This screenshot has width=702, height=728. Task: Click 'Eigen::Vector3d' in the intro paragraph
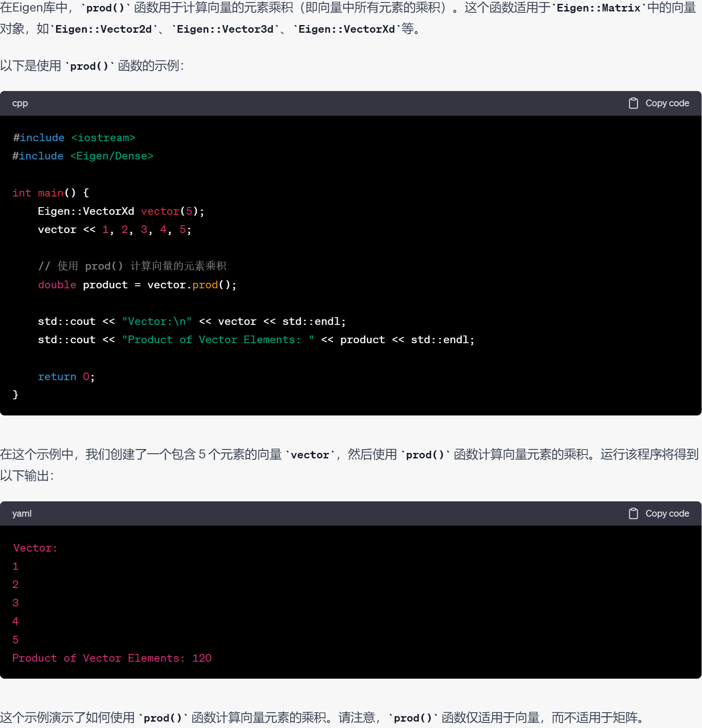(225, 29)
